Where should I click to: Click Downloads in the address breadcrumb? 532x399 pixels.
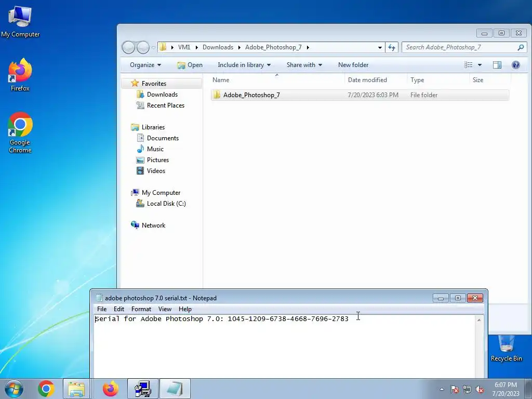click(218, 47)
